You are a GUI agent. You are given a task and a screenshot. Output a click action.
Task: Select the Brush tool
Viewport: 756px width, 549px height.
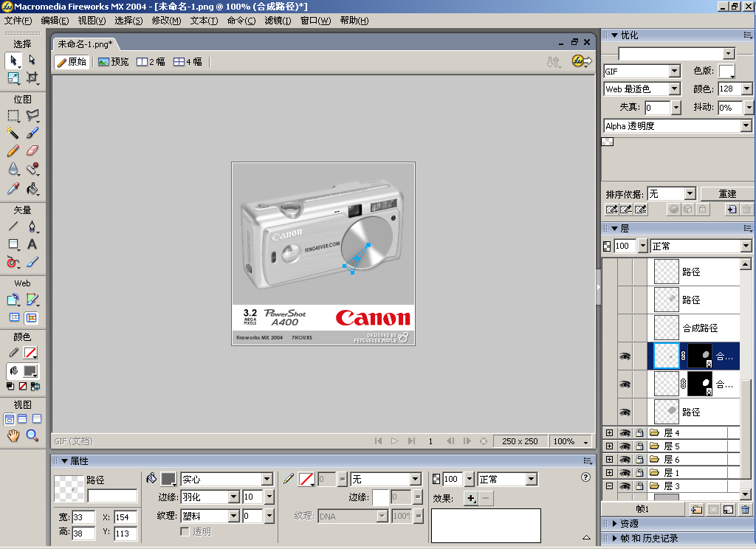[32, 133]
